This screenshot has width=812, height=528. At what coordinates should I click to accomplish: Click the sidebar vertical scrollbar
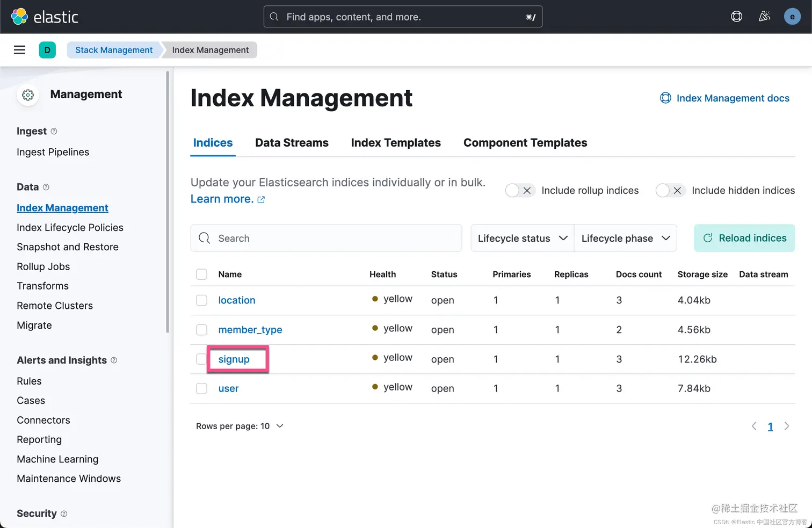(x=168, y=201)
